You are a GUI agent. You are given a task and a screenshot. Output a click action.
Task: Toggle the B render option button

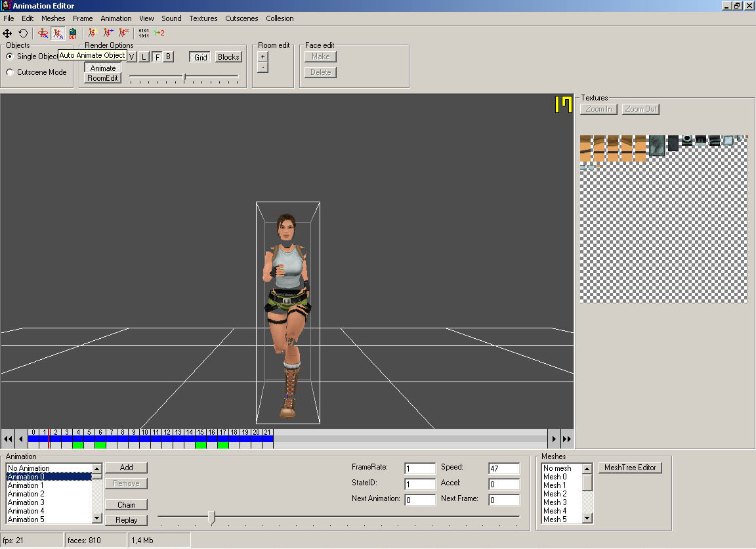[x=168, y=57]
